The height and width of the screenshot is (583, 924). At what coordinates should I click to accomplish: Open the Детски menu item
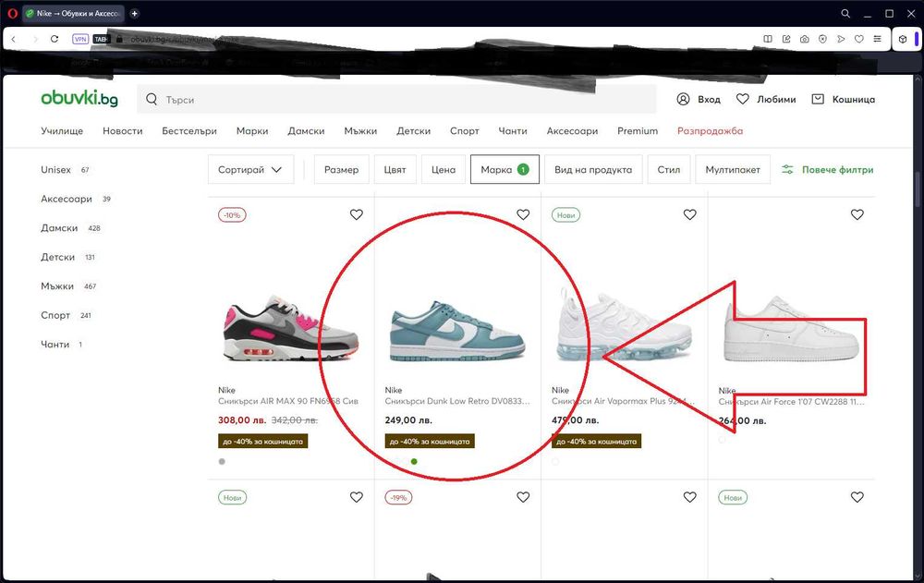coord(413,131)
